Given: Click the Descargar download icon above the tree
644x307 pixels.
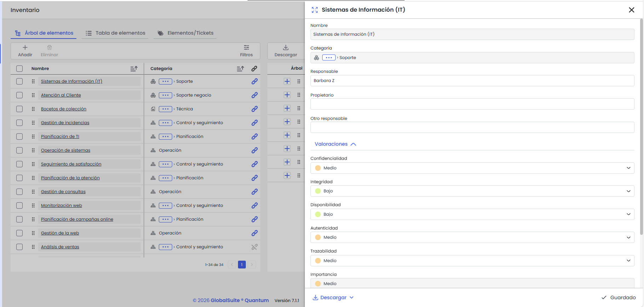Looking at the screenshot, I should pyautogui.click(x=285, y=48).
